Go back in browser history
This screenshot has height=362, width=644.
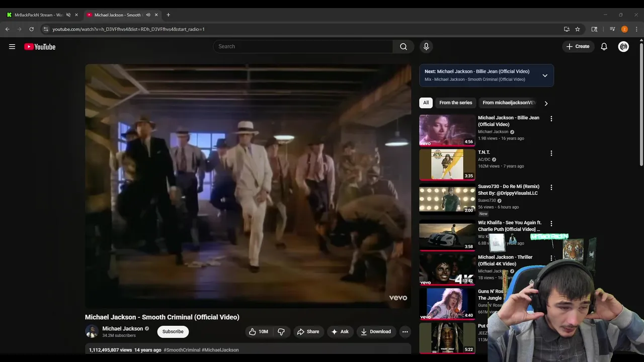pyautogui.click(x=8, y=29)
